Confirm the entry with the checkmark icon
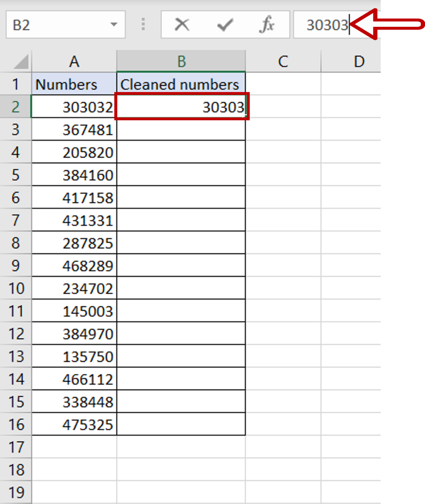The width and height of the screenshot is (425, 504). tap(225, 25)
